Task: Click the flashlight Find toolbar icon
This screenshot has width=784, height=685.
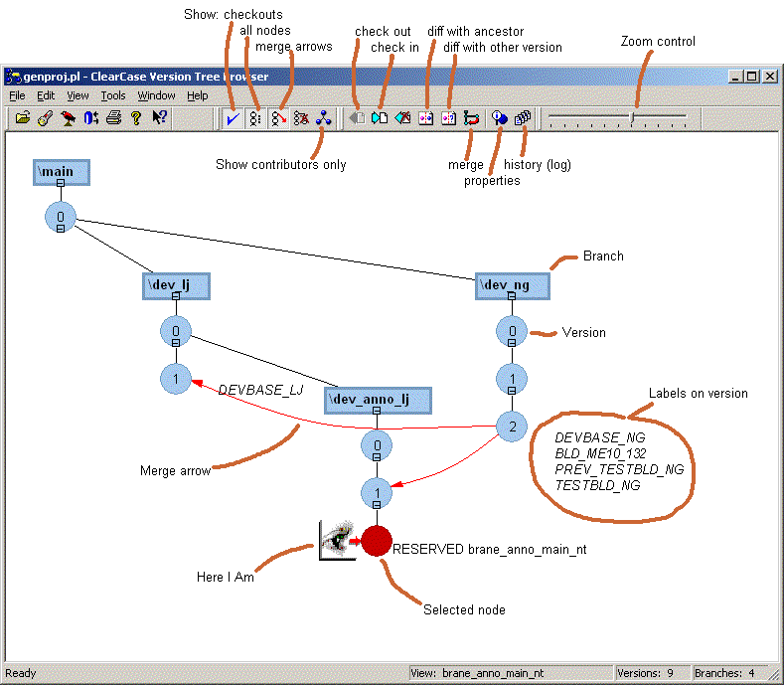Action: (x=46, y=118)
